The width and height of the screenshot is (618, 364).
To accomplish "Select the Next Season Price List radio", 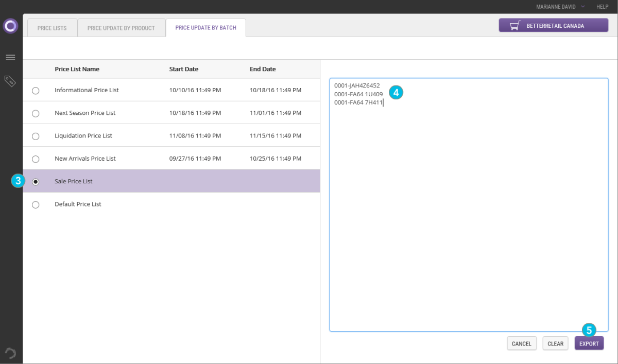I will 36,113.
